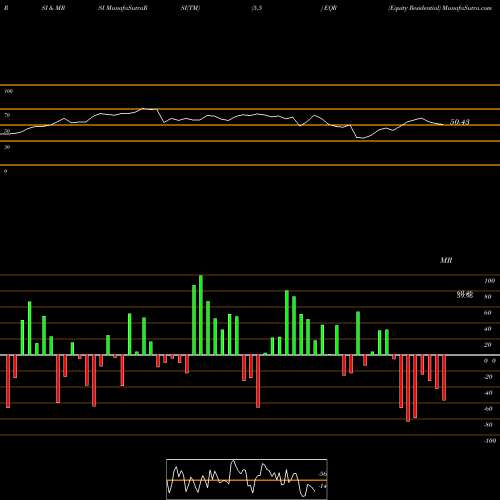Click the 'EQR' ticker label
The width and height of the screenshot is (500, 500).
click(x=330, y=8)
